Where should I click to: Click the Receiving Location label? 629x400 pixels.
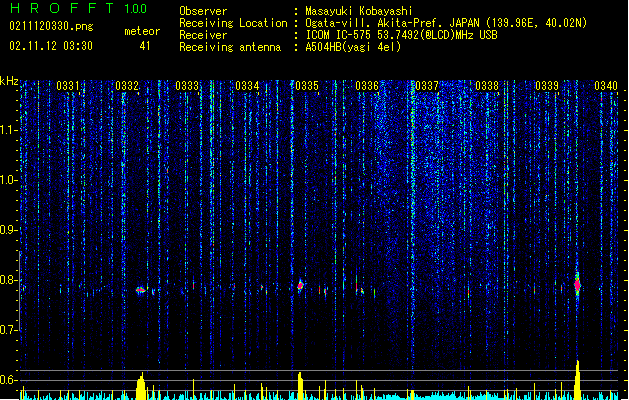233,23
